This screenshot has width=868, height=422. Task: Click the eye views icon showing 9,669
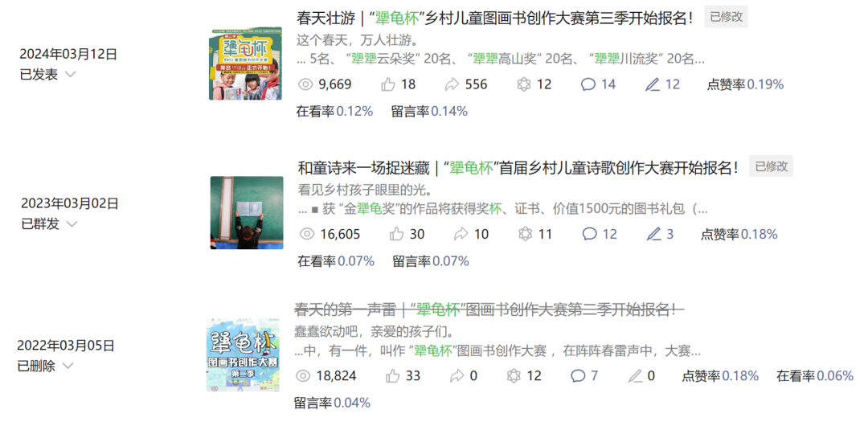coord(305,84)
